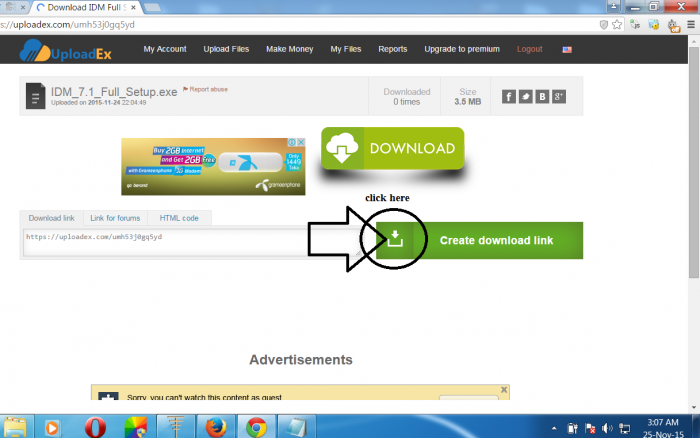This screenshot has height=438, width=700.
Task: Show hidden tray icons arrow
Action: click(554, 429)
